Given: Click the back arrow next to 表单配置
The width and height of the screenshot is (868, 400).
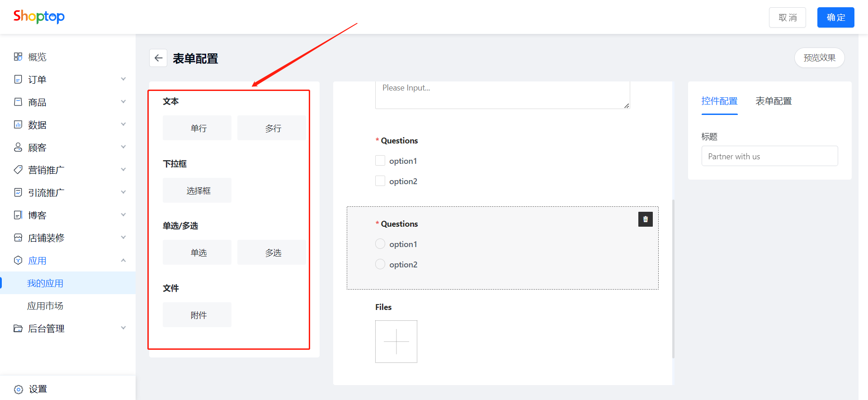Looking at the screenshot, I should (158, 58).
